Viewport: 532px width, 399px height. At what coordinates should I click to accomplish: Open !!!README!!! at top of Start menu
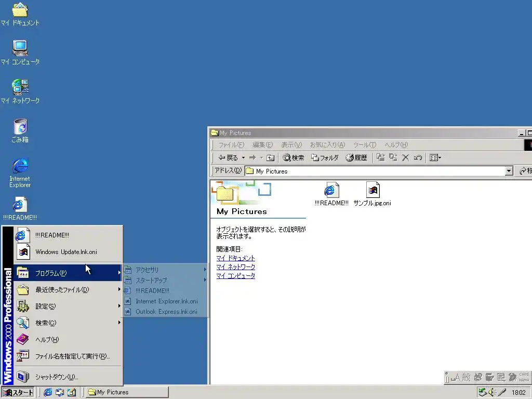coord(68,235)
